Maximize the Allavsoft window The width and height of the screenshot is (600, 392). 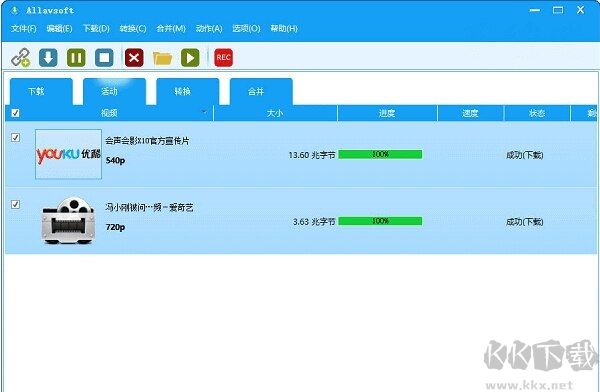(x=558, y=10)
